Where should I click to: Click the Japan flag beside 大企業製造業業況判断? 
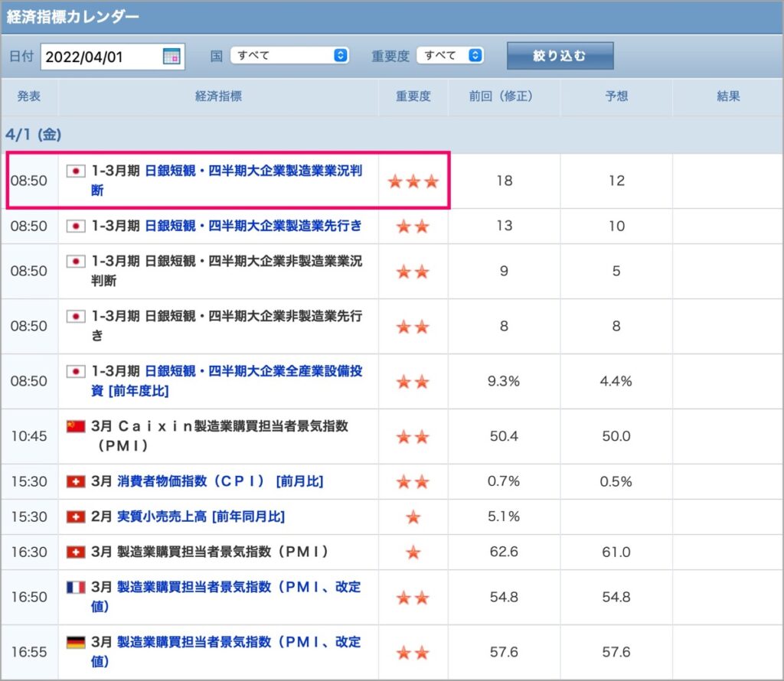coord(76,171)
